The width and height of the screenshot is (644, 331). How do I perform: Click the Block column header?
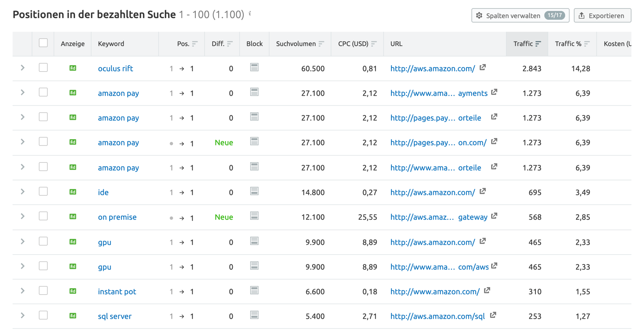[254, 44]
